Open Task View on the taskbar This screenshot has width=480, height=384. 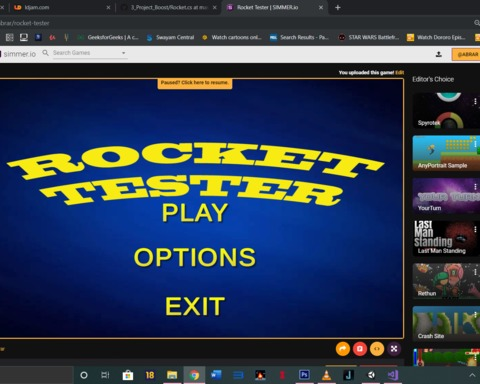[x=105, y=375]
